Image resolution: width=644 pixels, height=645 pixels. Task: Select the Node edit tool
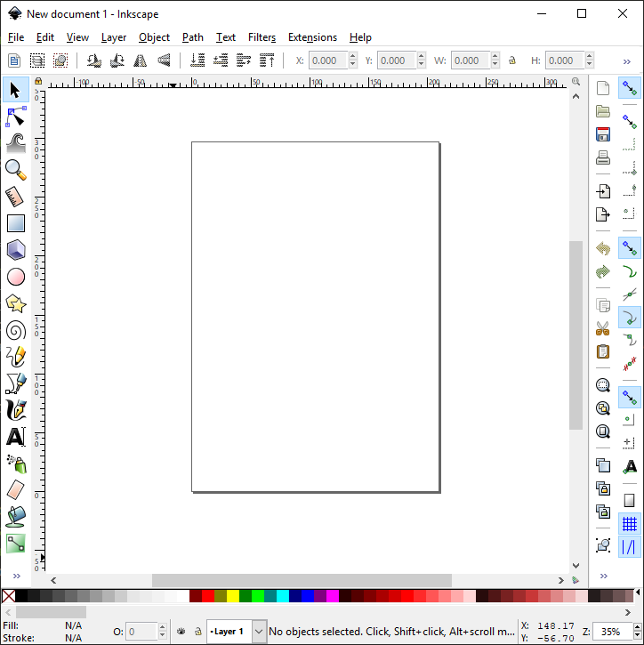[x=16, y=117]
